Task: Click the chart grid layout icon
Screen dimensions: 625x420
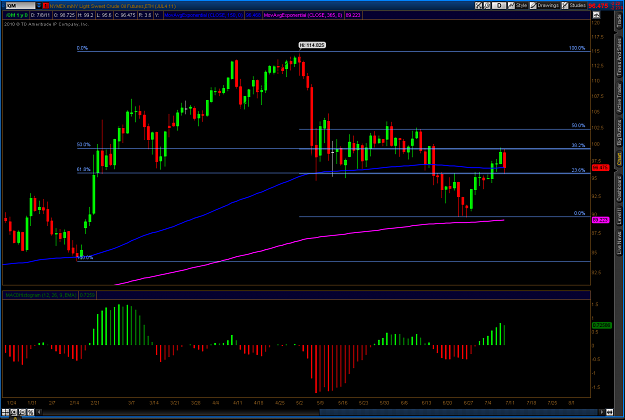Action: pos(6,412)
